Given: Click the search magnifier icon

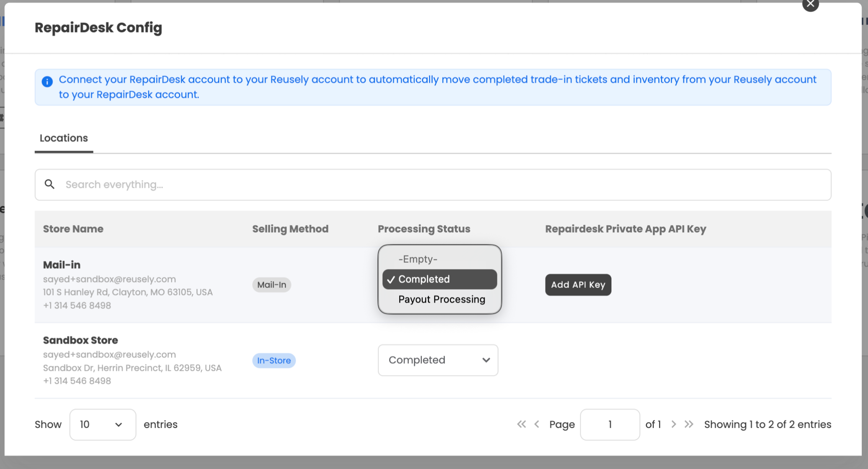Looking at the screenshot, I should [x=49, y=184].
